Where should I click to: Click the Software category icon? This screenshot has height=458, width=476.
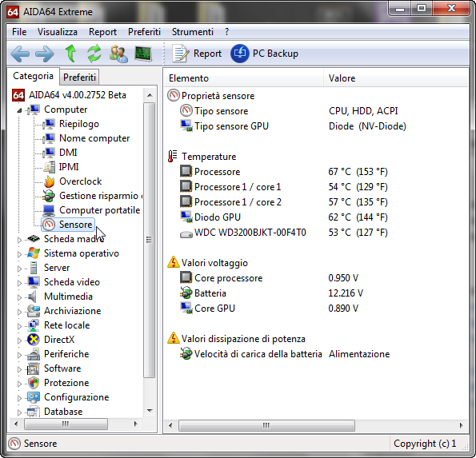33,368
